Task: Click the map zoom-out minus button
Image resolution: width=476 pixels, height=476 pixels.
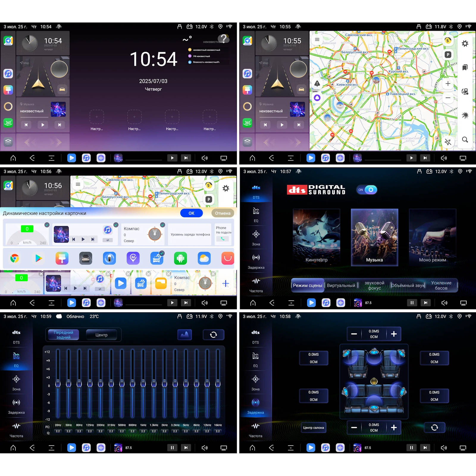Action: point(448,98)
